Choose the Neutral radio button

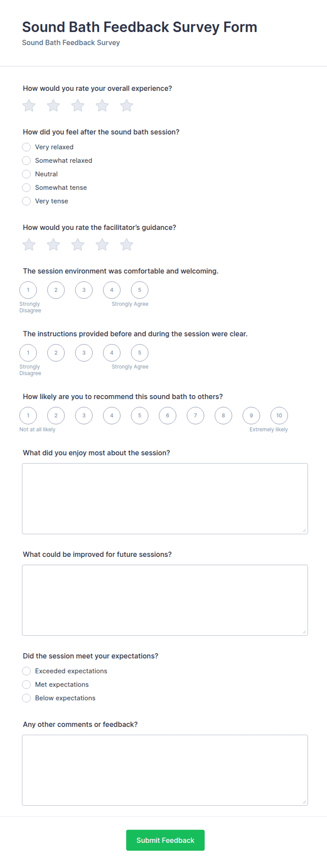(x=26, y=174)
